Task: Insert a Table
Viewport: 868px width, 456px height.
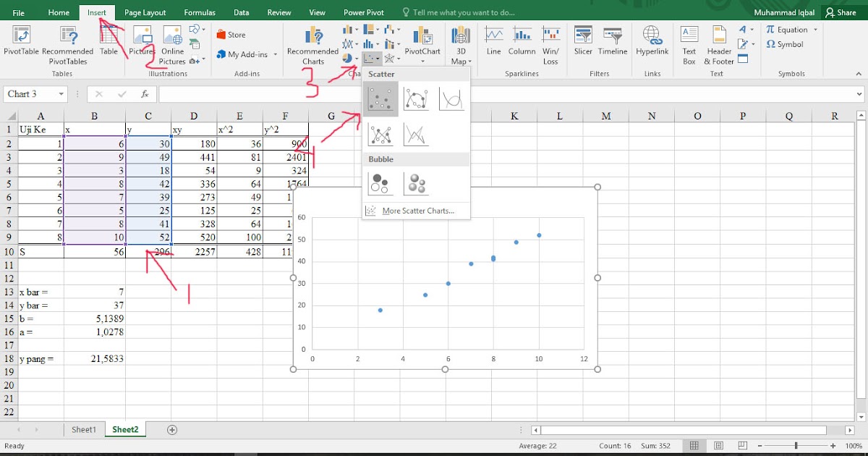Action: click(109, 41)
